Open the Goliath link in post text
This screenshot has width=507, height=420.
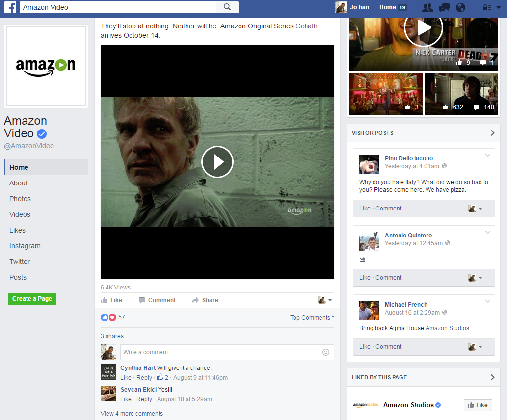pyautogui.click(x=306, y=26)
